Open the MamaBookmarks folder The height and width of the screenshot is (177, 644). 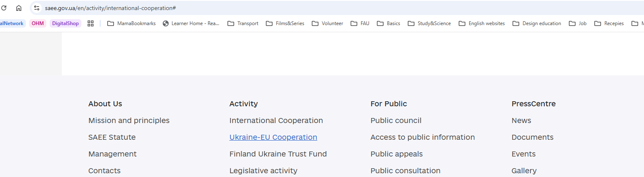click(131, 23)
